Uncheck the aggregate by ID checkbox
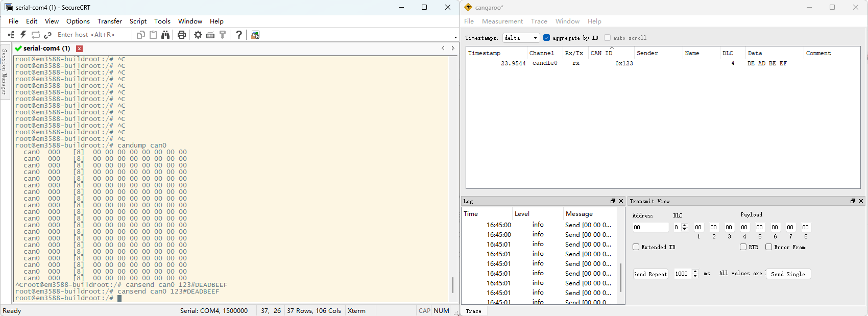This screenshot has height=316, width=868. pyautogui.click(x=547, y=38)
